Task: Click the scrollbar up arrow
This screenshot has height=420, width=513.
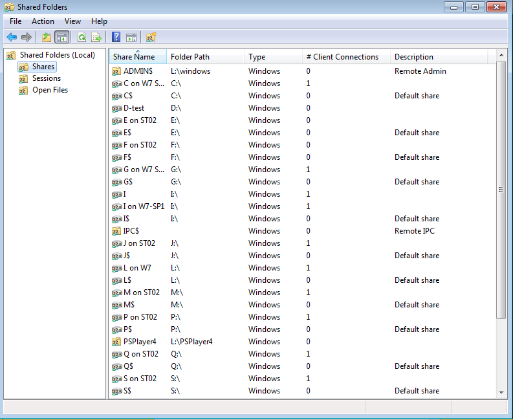Action: point(501,55)
